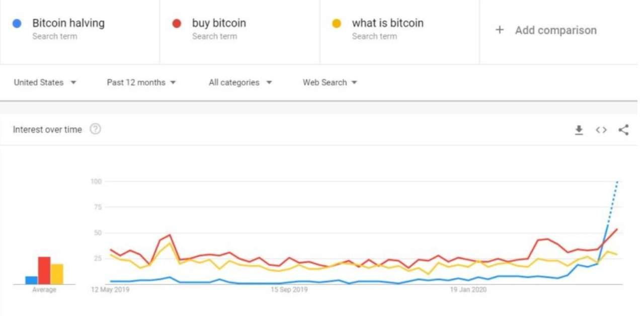
Task: Click the blue dot for Bitcoin halving
Action: (17, 24)
